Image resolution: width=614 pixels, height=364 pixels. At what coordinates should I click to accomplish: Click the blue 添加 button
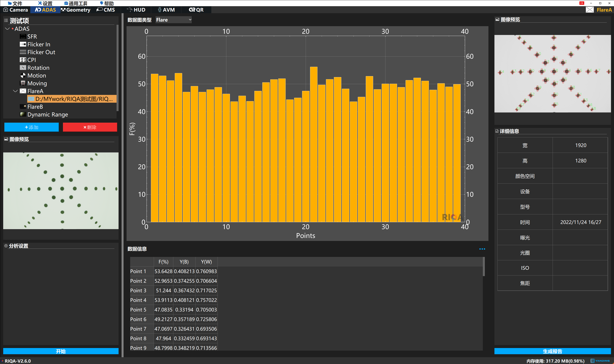coord(31,127)
